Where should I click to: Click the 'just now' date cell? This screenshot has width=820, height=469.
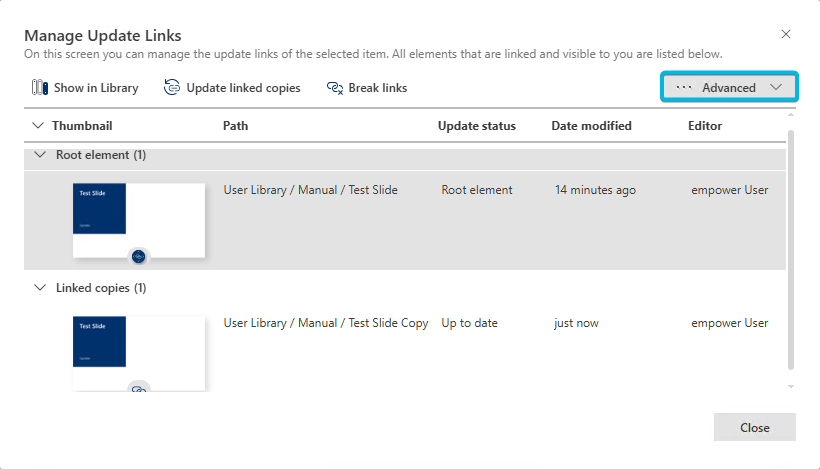(576, 323)
